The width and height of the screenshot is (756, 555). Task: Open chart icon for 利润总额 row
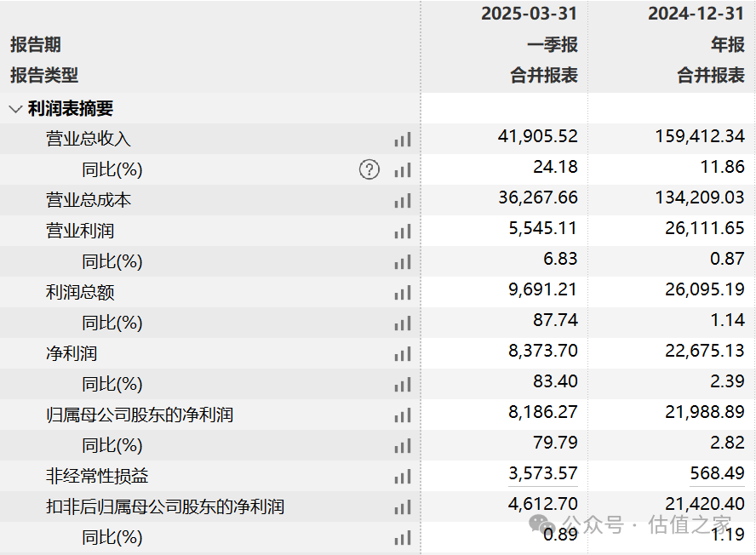[x=402, y=293]
